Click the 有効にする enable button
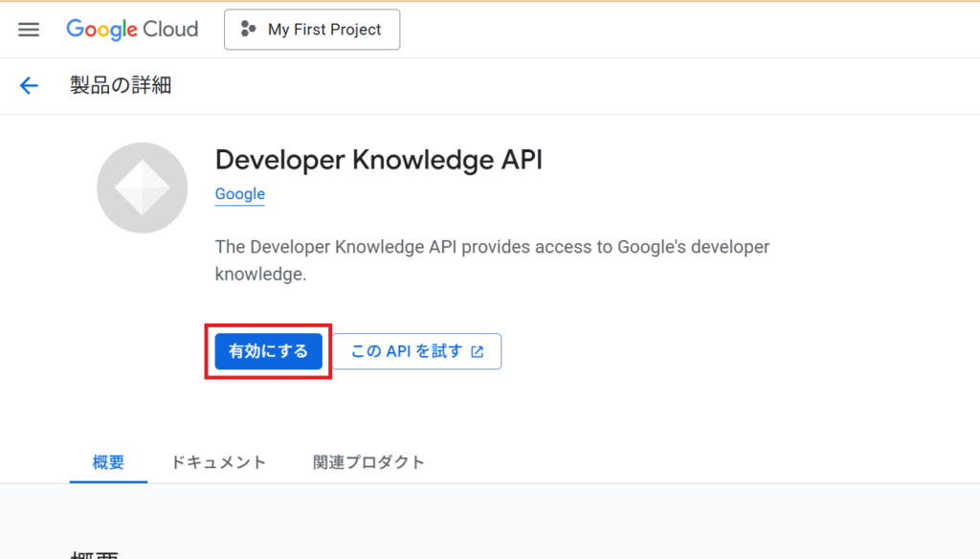 [x=269, y=351]
